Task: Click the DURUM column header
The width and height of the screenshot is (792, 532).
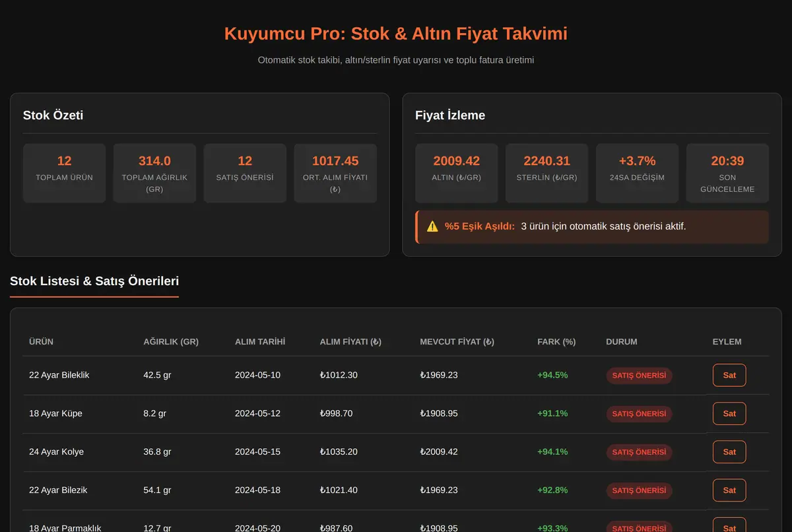Action: 622,342
